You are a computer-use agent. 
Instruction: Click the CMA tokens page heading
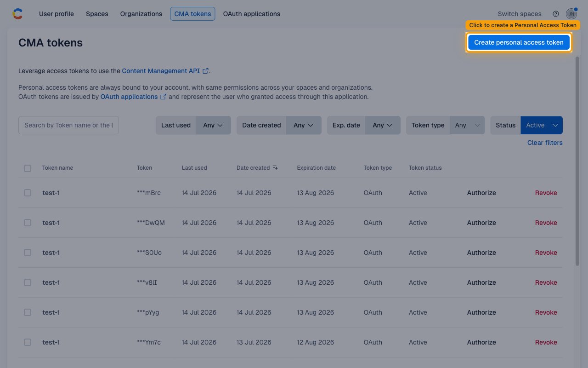pyautogui.click(x=51, y=43)
